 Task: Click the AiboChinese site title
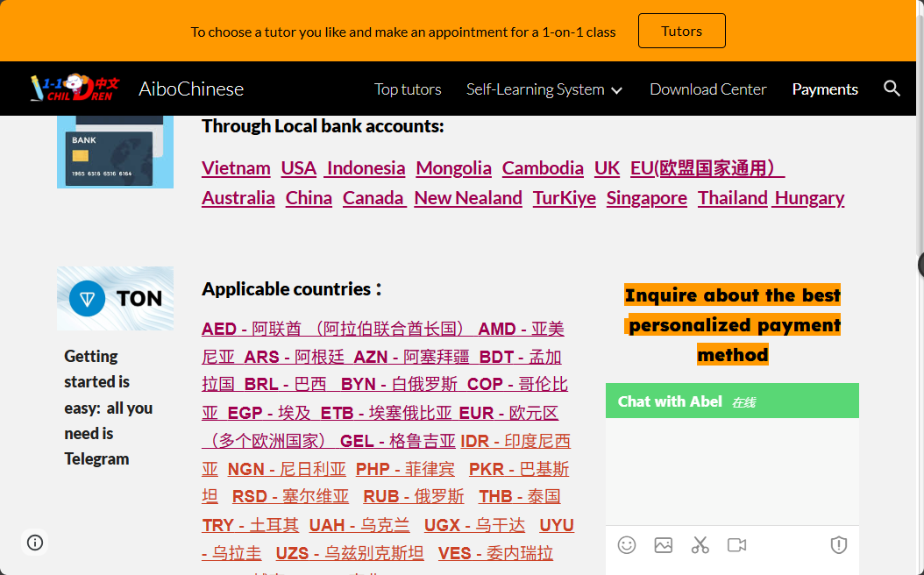(191, 89)
